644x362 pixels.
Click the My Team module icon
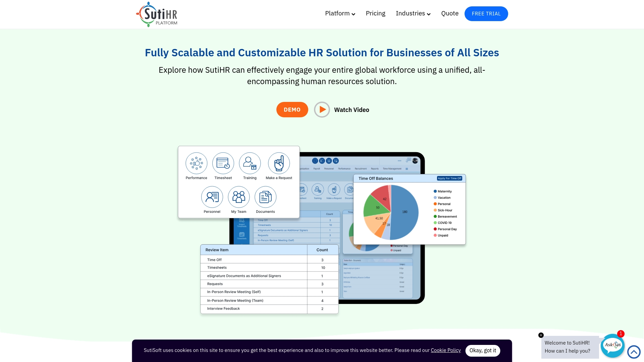point(238,197)
